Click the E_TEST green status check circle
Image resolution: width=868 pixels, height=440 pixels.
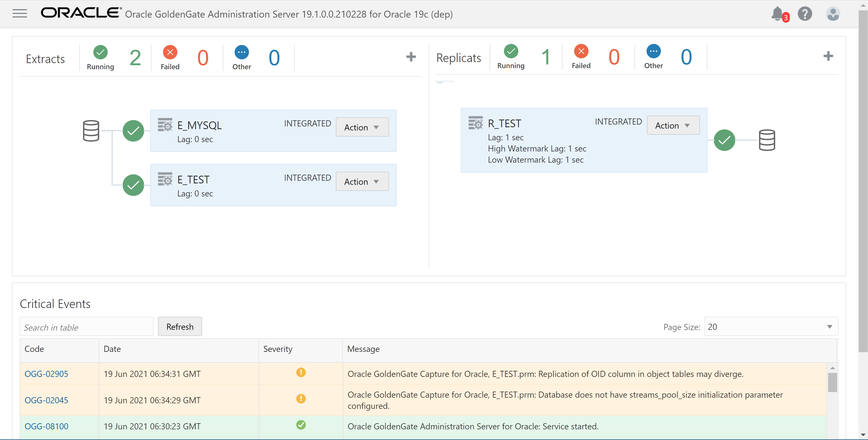click(x=133, y=185)
